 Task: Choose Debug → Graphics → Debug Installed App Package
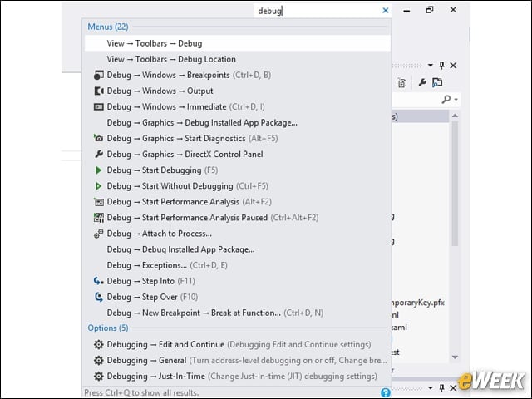click(x=238, y=122)
